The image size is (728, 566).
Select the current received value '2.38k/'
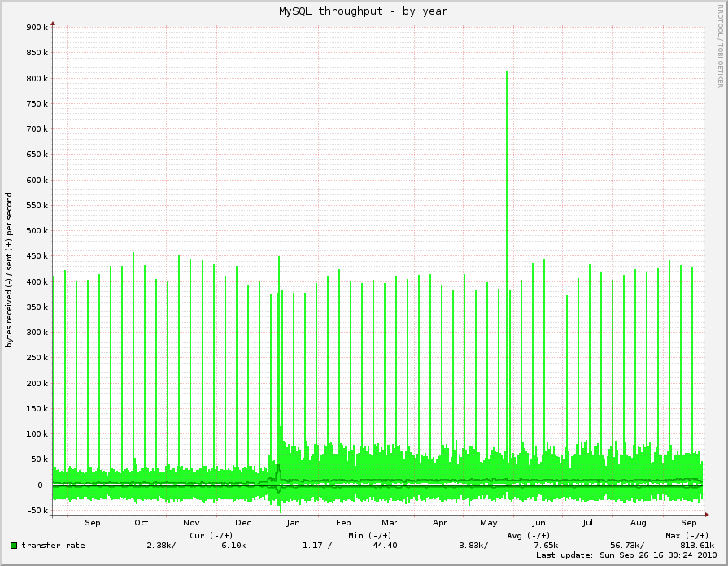coord(162,546)
